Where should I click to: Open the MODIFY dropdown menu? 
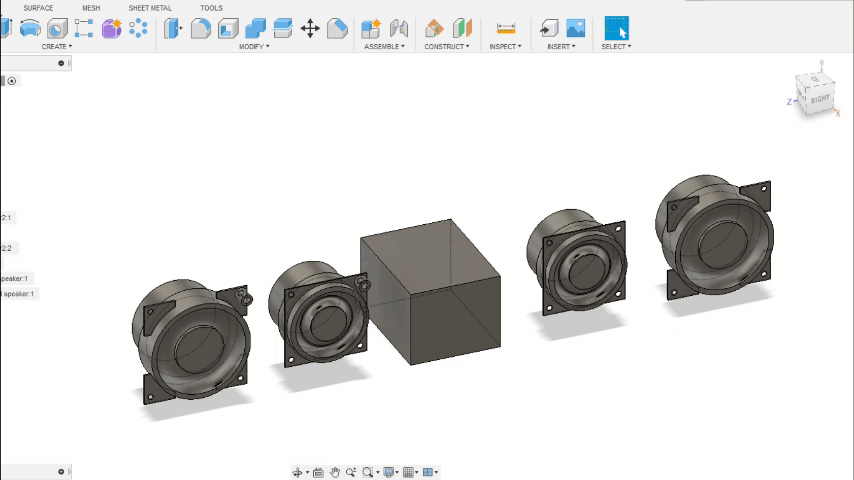point(254,47)
